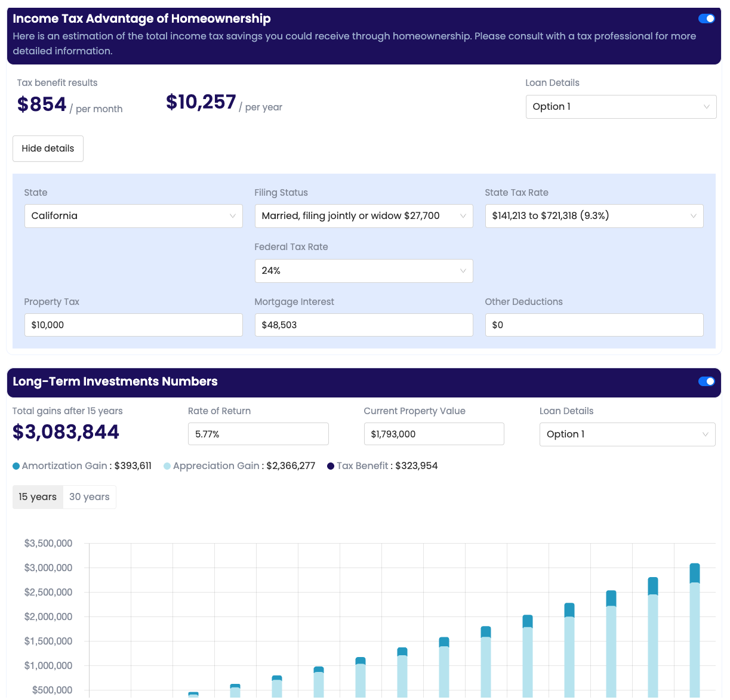Screen dimensions: 730x700
Task: Toggle off Income Tax Advantage section switch
Action: click(706, 18)
